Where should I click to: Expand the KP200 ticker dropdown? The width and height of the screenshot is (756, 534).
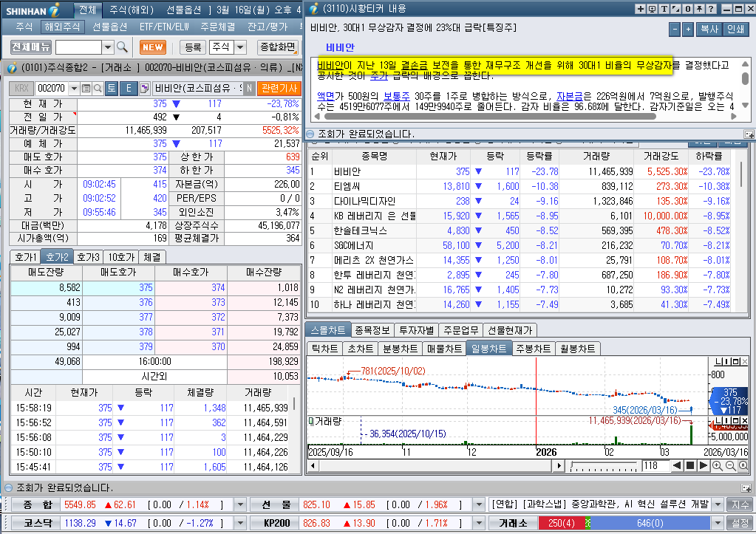click(x=479, y=523)
